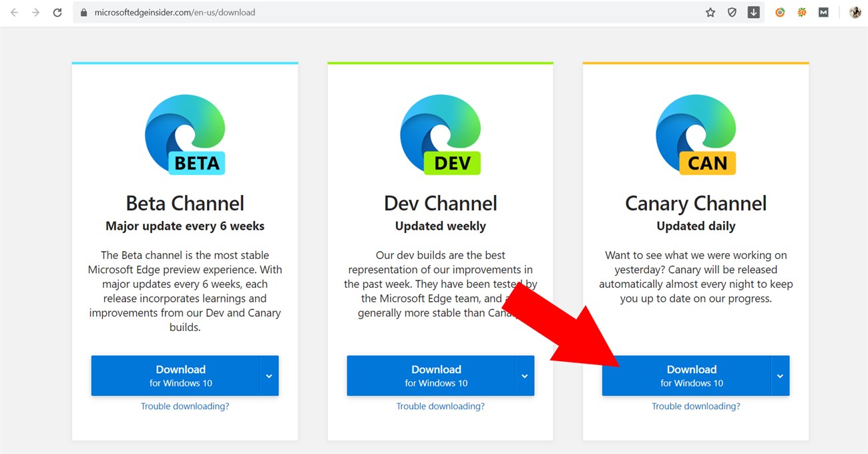The image size is (868, 454).
Task: Go back to the previous page
Action: click(14, 12)
